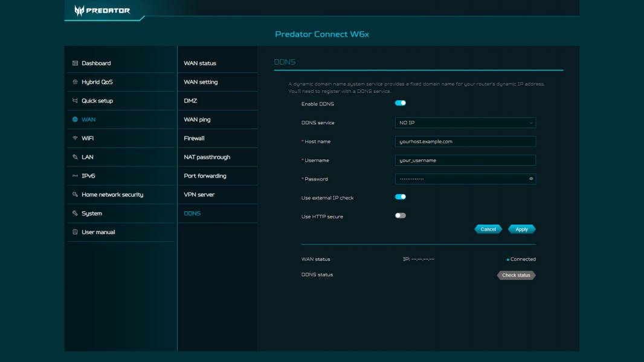
Task: Open the DDNS service dropdown
Action: pos(464,122)
